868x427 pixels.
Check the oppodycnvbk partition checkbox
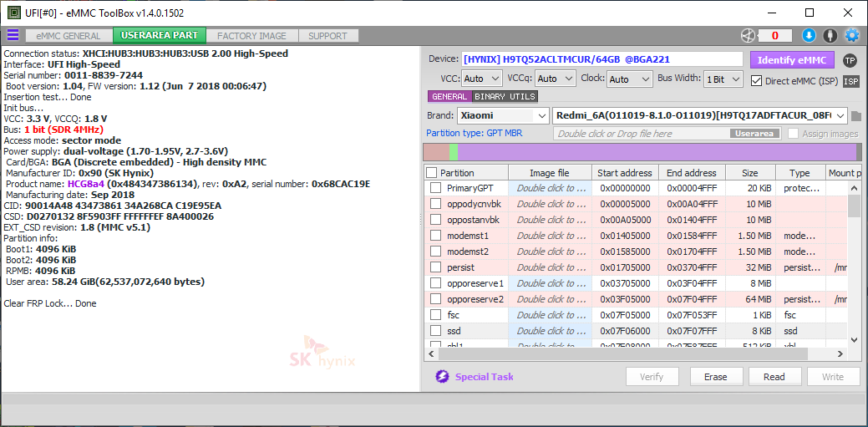[435, 204]
